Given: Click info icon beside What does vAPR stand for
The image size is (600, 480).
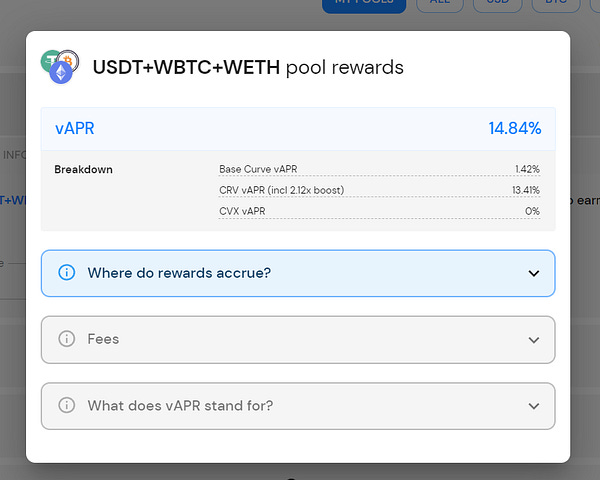Looking at the screenshot, I should (67, 405).
